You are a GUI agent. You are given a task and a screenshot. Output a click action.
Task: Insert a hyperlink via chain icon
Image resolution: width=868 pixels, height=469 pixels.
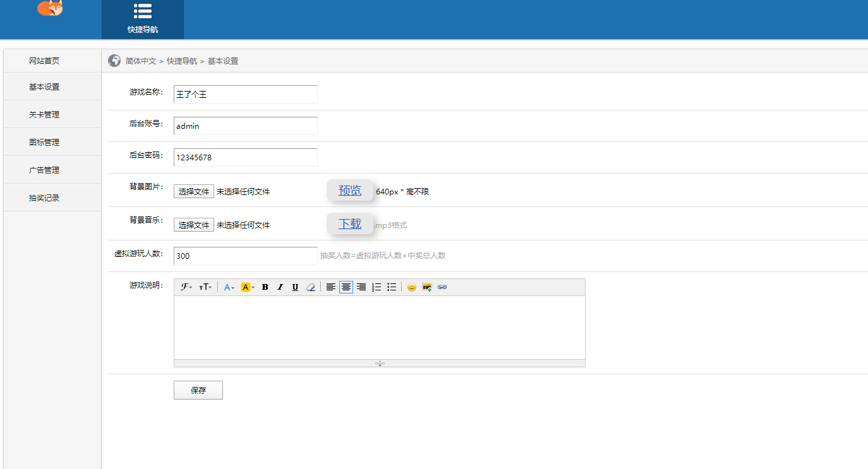(442, 287)
